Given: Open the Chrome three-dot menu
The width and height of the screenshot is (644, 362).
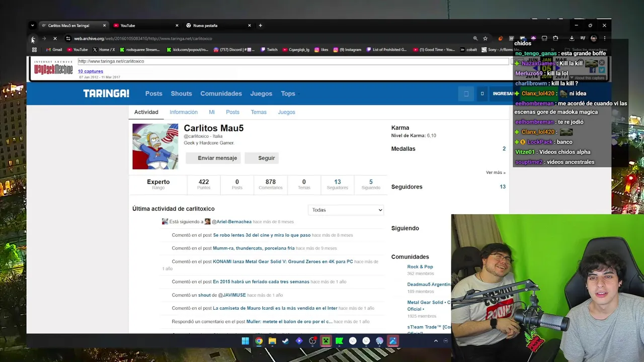Looking at the screenshot, I should 605,38.
